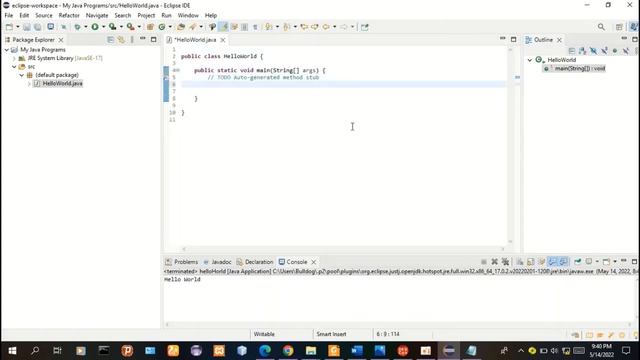The width and height of the screenshot is (640, 360).
Task: Switch to the Javadoc tab
Action: (x=218, y=262)
